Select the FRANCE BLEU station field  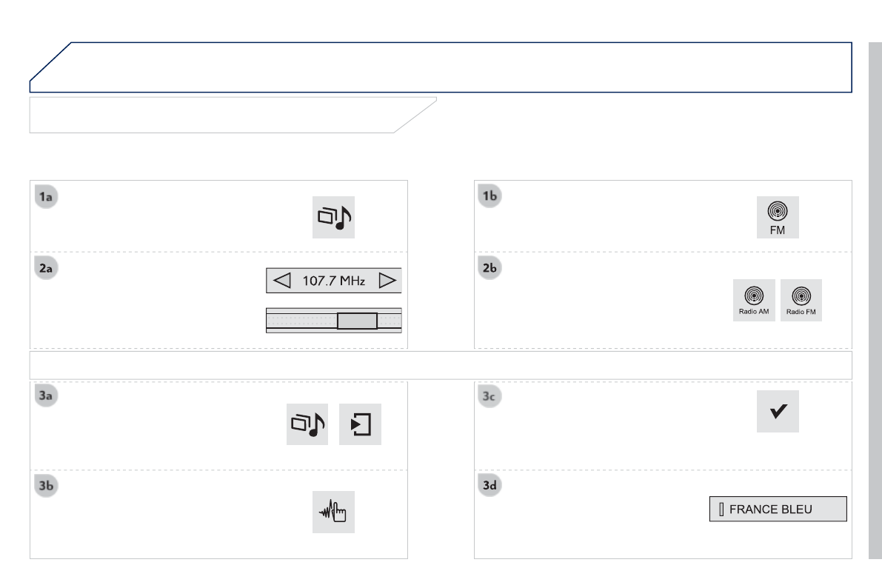click(x=778, y=510)
